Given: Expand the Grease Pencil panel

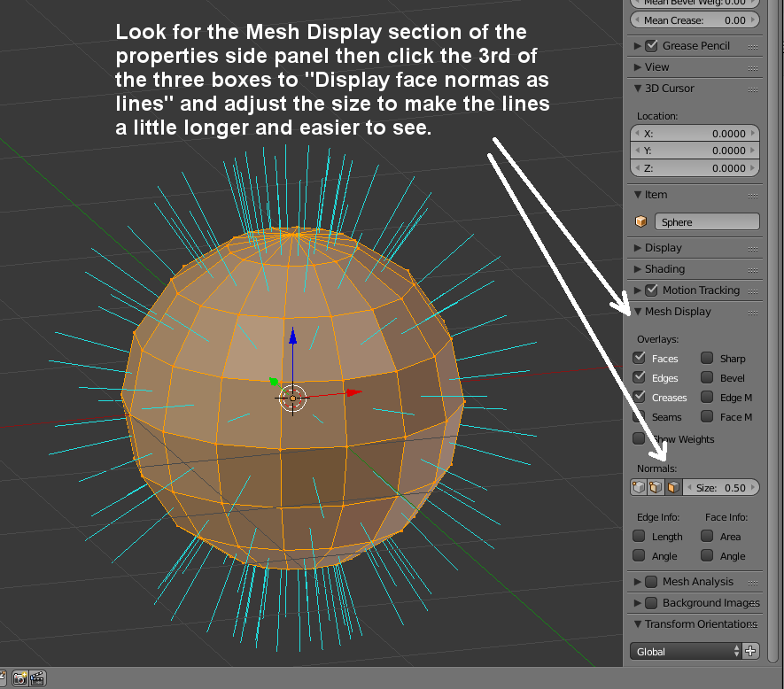Looking at the screenshot, I should coord(638,46).
